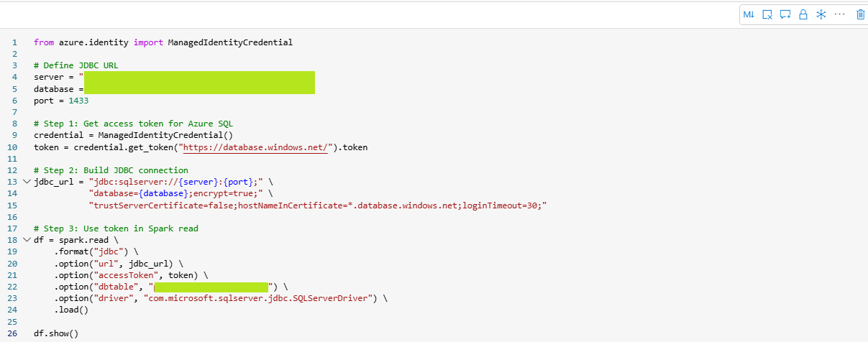This screenshot has height=342, width=868.
Task: Click the '.option("accessToken", token)' line
Action: coord(131,275)
